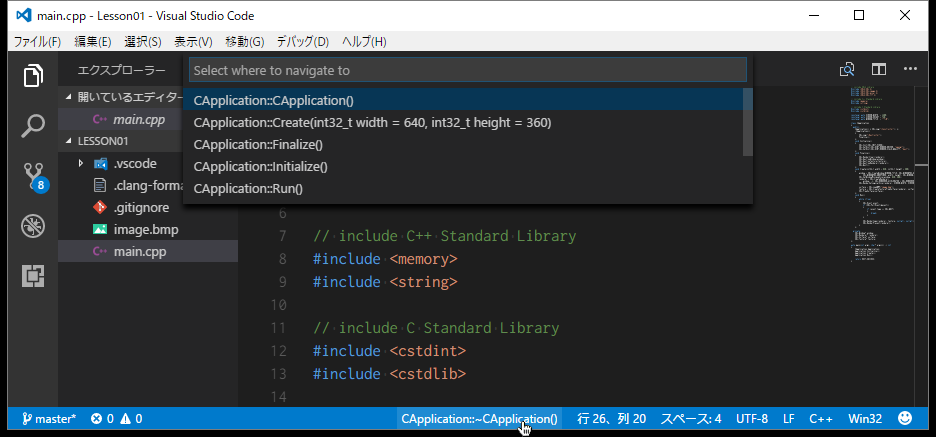Select main.cpp in the LESSON01 tree
Screen dimensions: 936x437
click(148, 251)
